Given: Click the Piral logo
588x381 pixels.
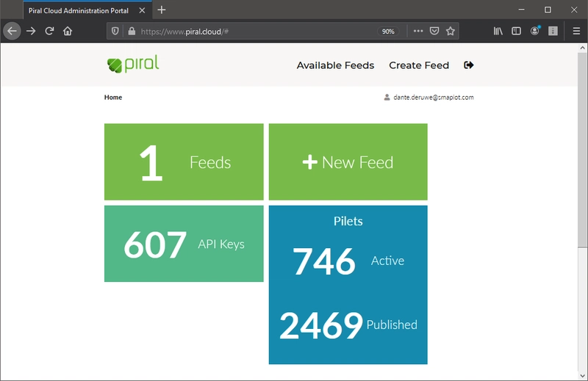Looking at the screenshot, I should (x=133, y=64).
